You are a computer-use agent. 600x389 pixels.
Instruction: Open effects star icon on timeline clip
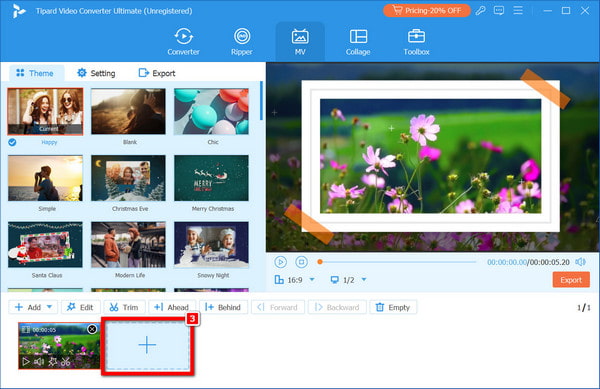[x=52, y=361]
